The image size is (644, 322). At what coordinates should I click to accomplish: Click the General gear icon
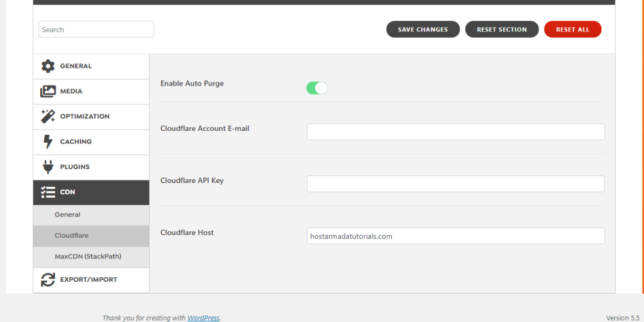coord(48,66)
